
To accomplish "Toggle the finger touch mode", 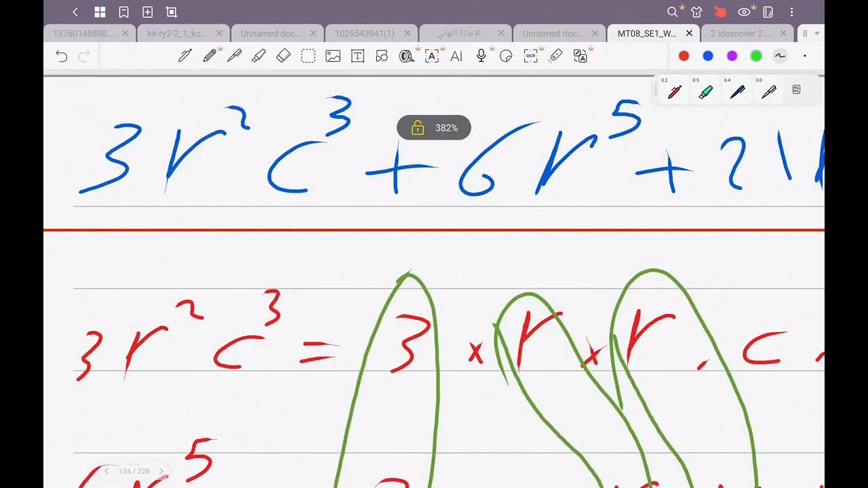I will pyautogui.click(x=720, y=12).
